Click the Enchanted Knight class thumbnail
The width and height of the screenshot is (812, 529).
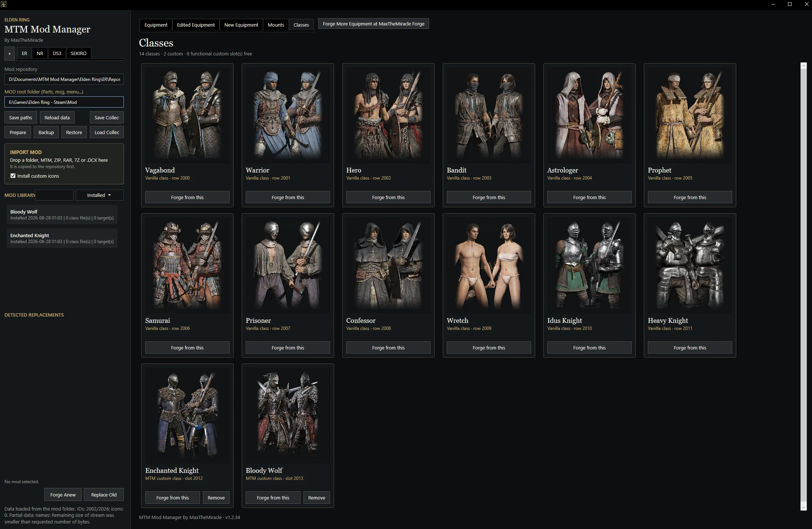[x=187, y=416]
